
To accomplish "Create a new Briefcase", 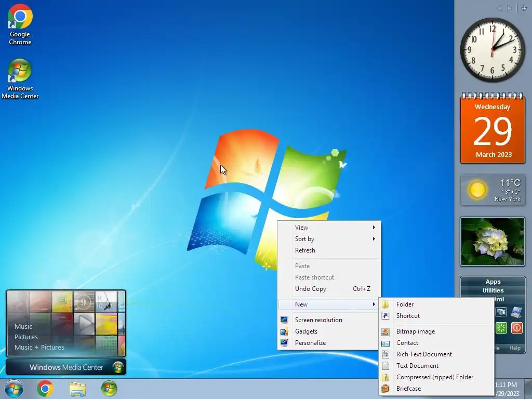I will 436,389.
